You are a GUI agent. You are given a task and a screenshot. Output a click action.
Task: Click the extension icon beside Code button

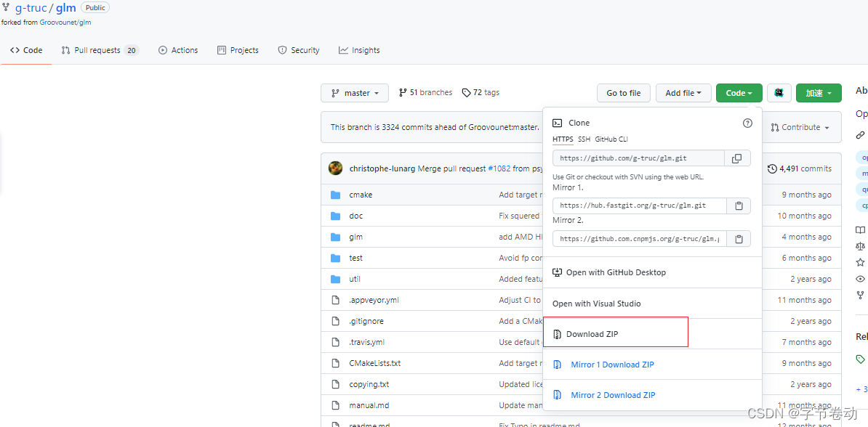click(x=779, y=93)
